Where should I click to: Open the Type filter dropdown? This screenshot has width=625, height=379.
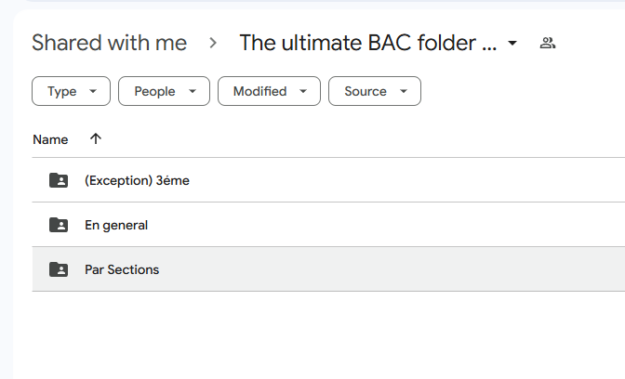[71, 91]
